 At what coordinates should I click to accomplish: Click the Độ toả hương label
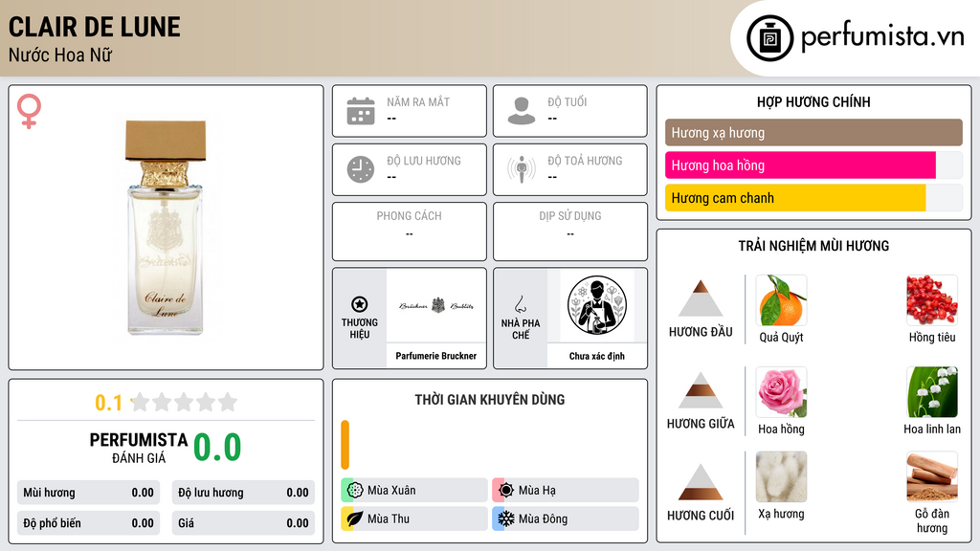click(x=585, y=161)
